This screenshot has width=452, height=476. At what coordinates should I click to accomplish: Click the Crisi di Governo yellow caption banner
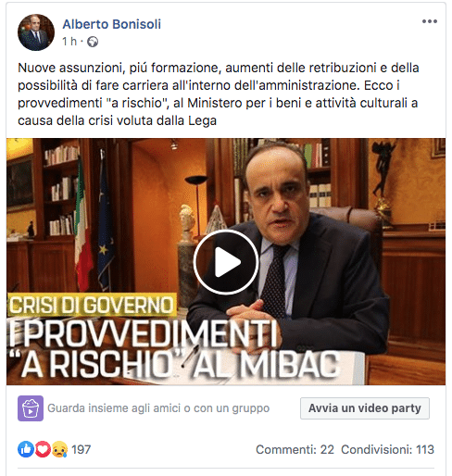click(92, 305)
